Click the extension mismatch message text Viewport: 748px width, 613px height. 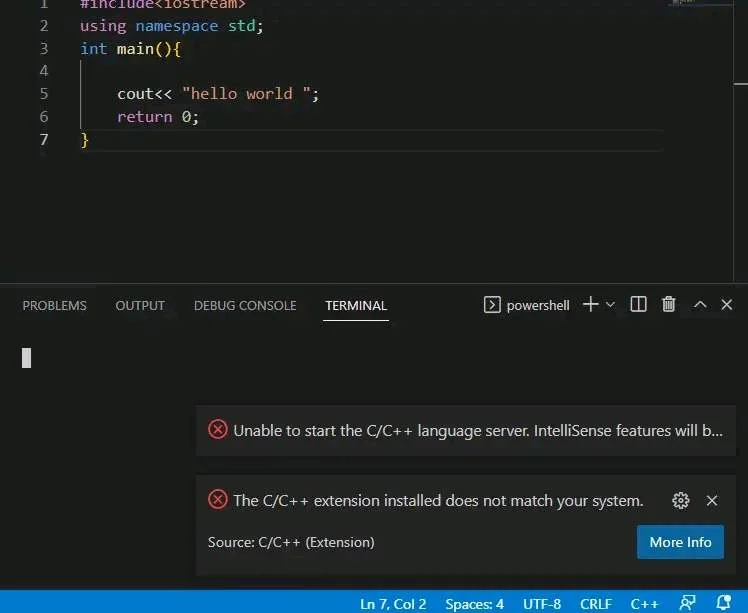coord(438,500)
